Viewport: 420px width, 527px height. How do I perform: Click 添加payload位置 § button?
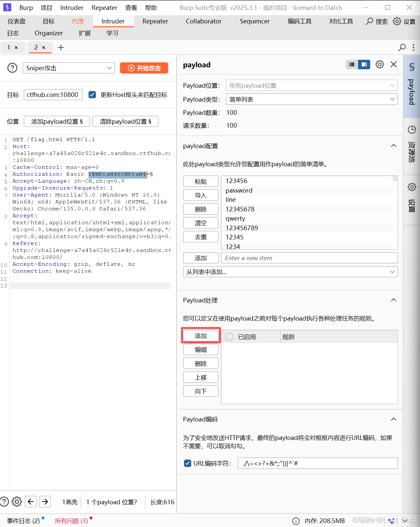click(x=57, y=121)
